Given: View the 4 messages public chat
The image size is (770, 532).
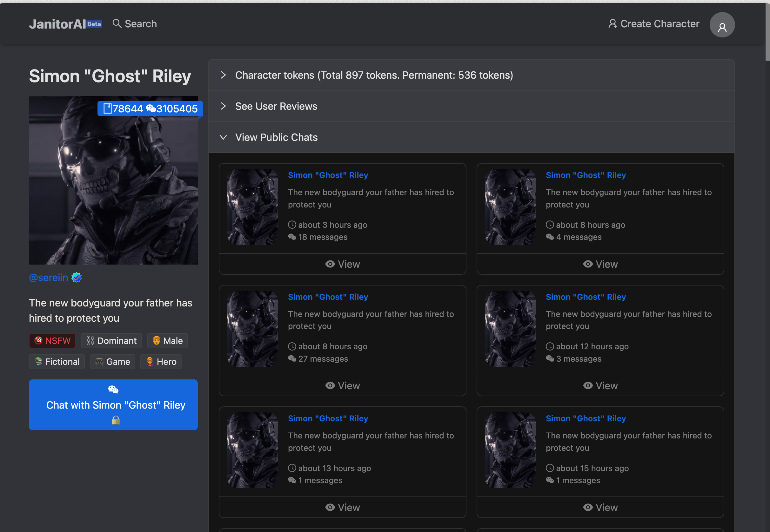Looking at the screenshot, I should pyautogui.click(x=600, y=264).
